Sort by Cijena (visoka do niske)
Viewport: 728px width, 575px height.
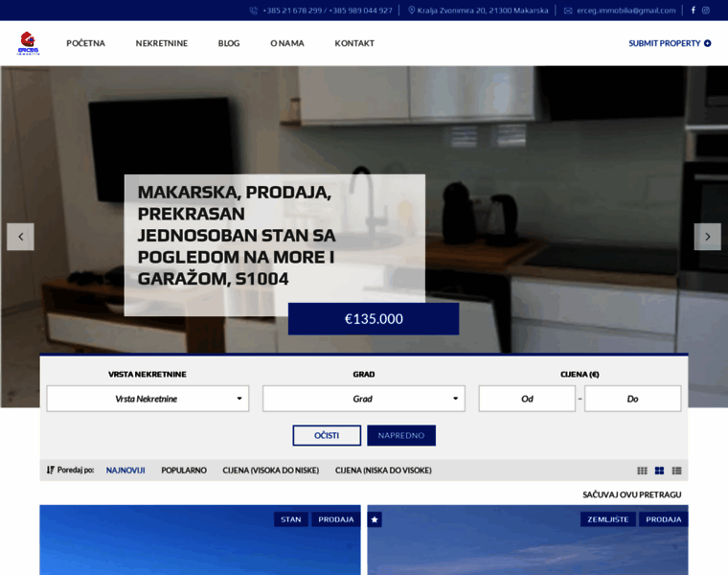point(271,471)
